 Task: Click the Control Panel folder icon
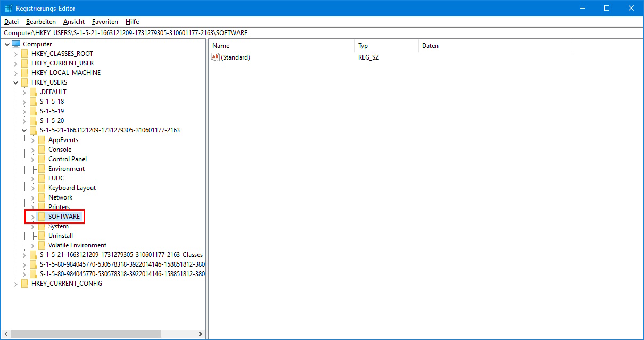point(42,159)
